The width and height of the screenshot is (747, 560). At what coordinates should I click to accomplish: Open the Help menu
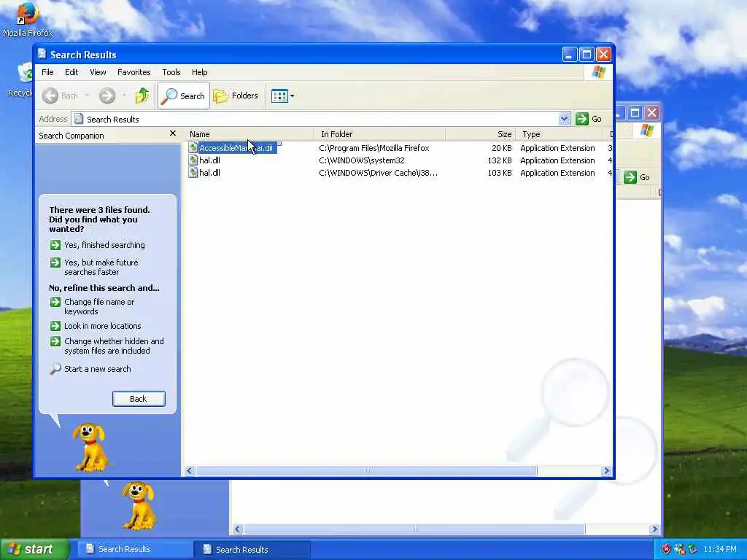coord(200,72)
